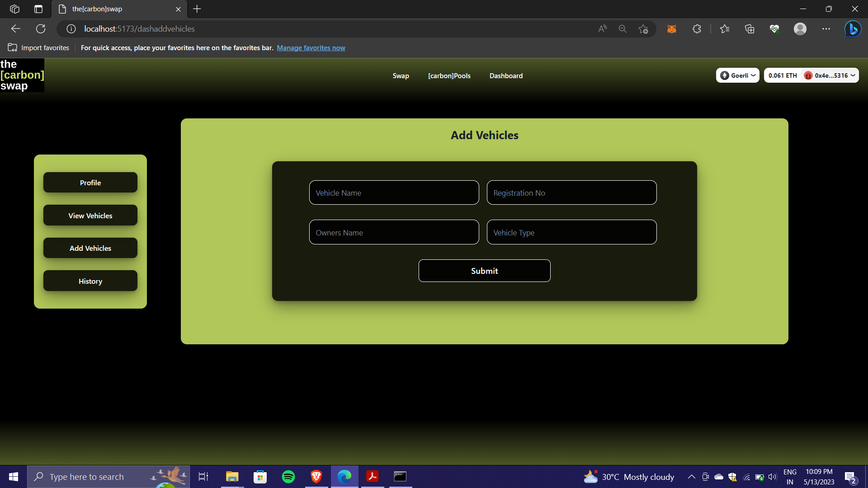This screenshot has height=488, width=868.
Task: Click the the[carbon]swap logo
Action: click(x=22, y=75)
